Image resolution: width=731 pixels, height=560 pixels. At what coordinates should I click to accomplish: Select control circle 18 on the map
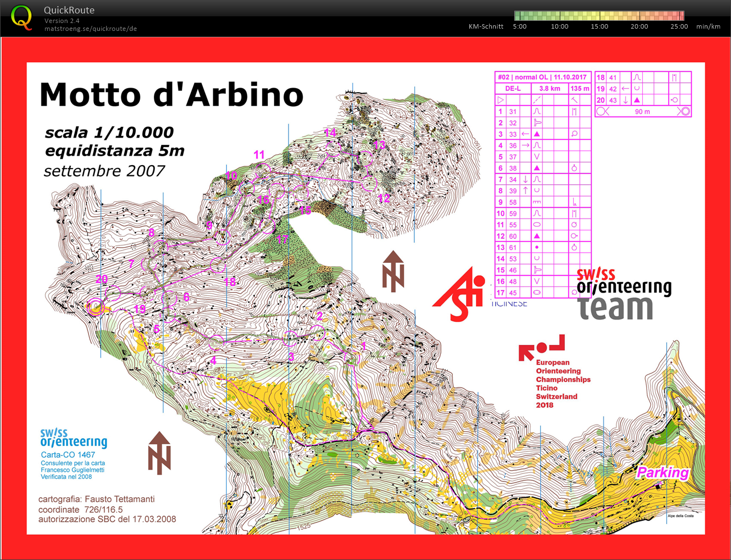218,265
